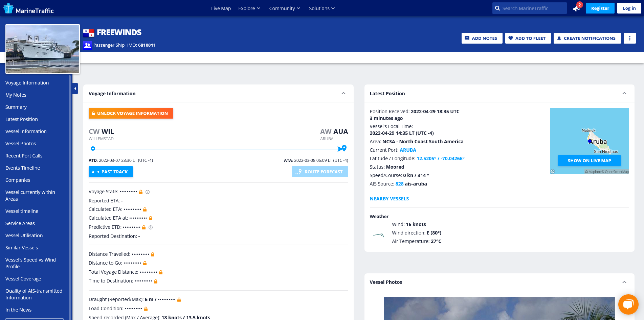
Task: Click the MarineTraffic logo
Action: pyautogui.click(x=28, y=9)
